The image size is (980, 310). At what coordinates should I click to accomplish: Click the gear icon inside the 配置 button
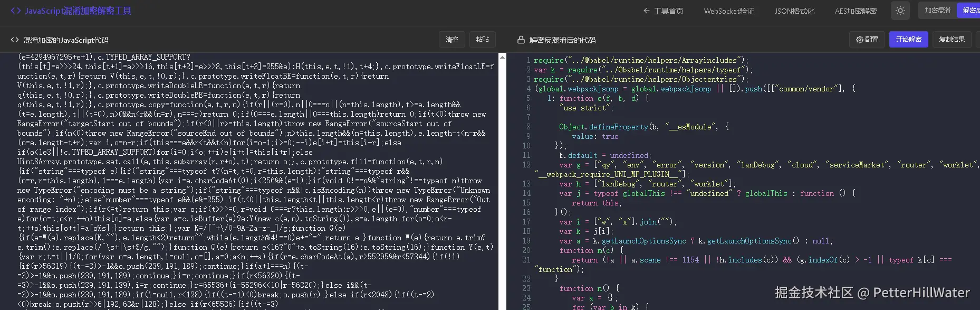[859, 40]
